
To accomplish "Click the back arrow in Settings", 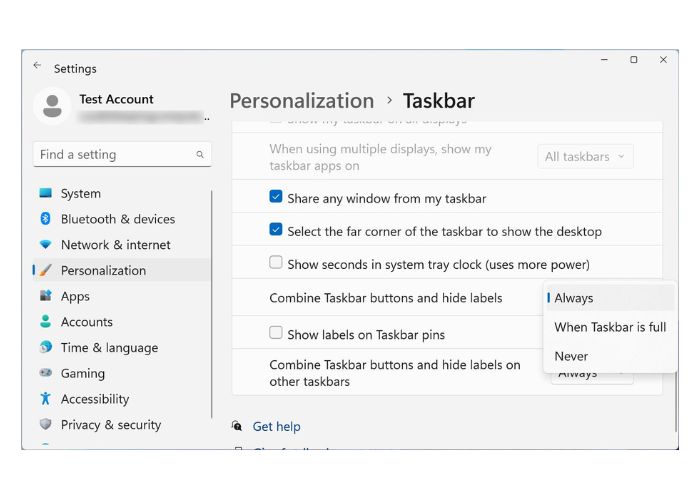I will tap(37, 66).
